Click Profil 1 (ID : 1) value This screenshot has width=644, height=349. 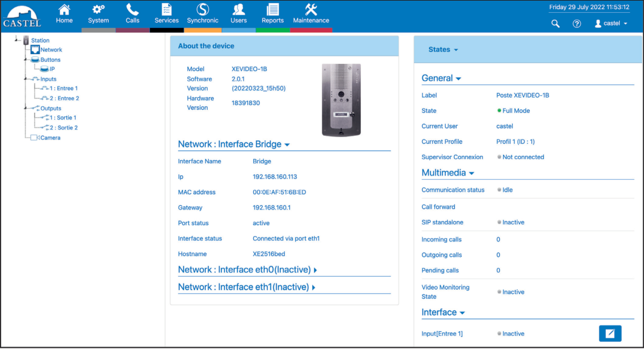tap(515, 141)
